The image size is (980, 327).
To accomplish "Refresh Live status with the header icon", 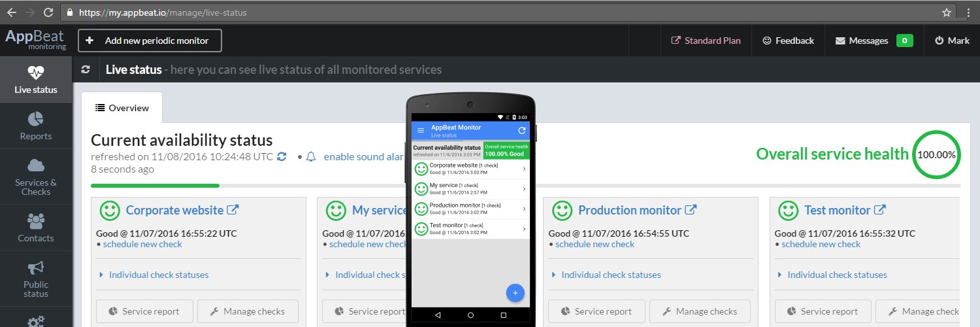I will pyautogui.click(x=85, y=69).
